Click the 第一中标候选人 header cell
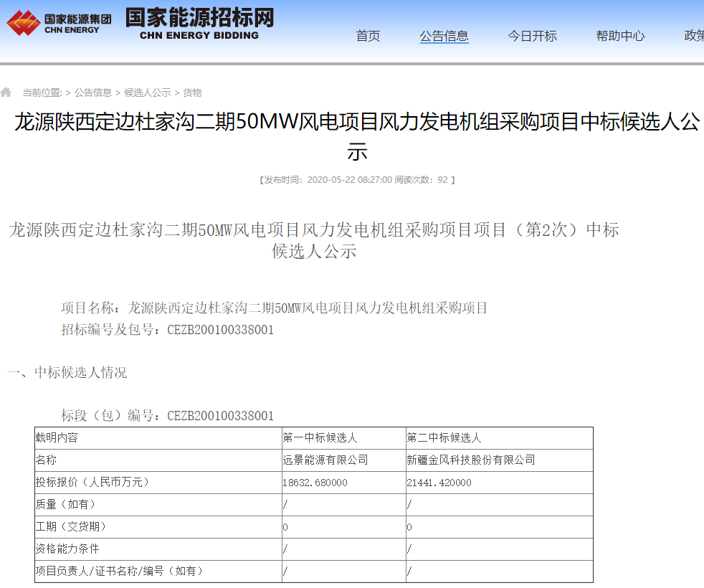704x588 pixels. [344, 438]
